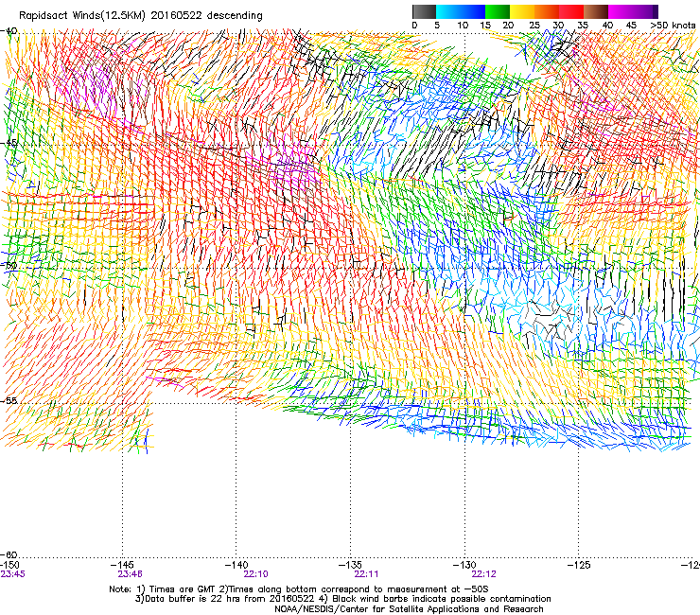
Task: Click the title text Rapidscat Winds(12.5KM)
Action: [82, 16]
